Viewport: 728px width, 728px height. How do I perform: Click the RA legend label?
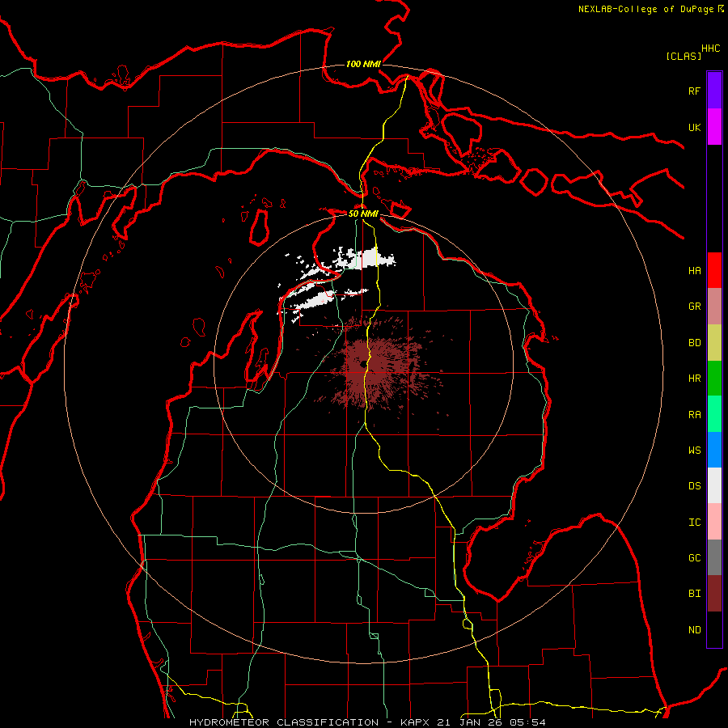[x=694, y=415]
